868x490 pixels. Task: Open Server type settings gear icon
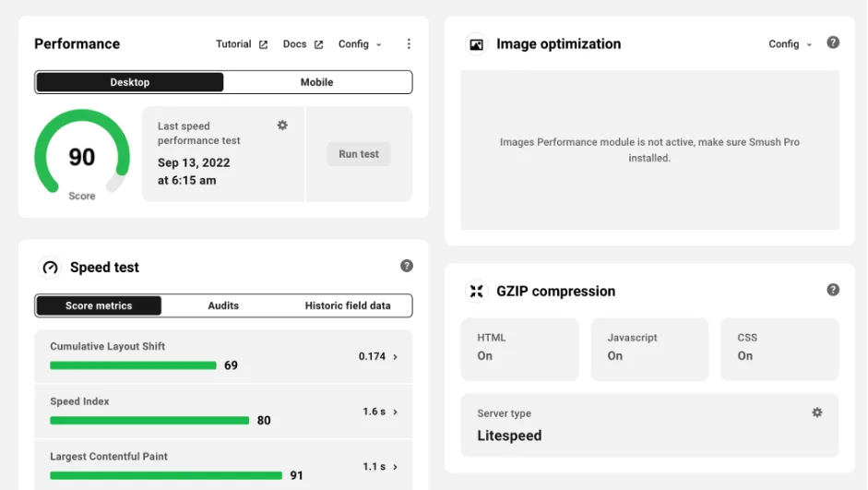[x=817, y=412]
